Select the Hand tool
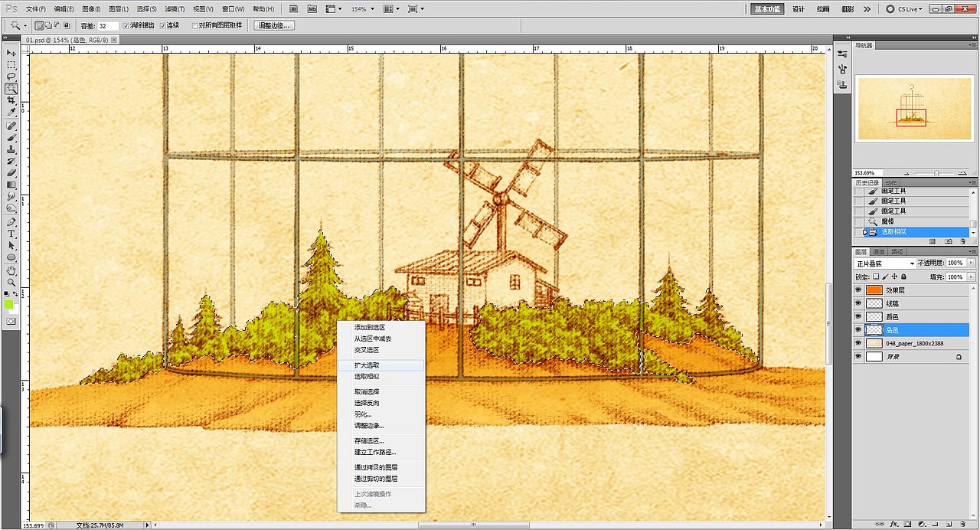Viewport: 980px width, 530px height. (11, 270)
